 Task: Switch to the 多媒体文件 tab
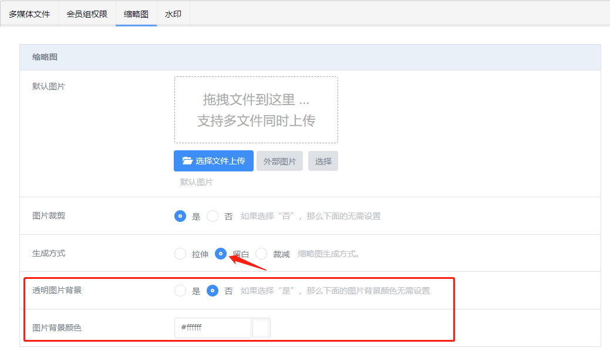(29, 14)
